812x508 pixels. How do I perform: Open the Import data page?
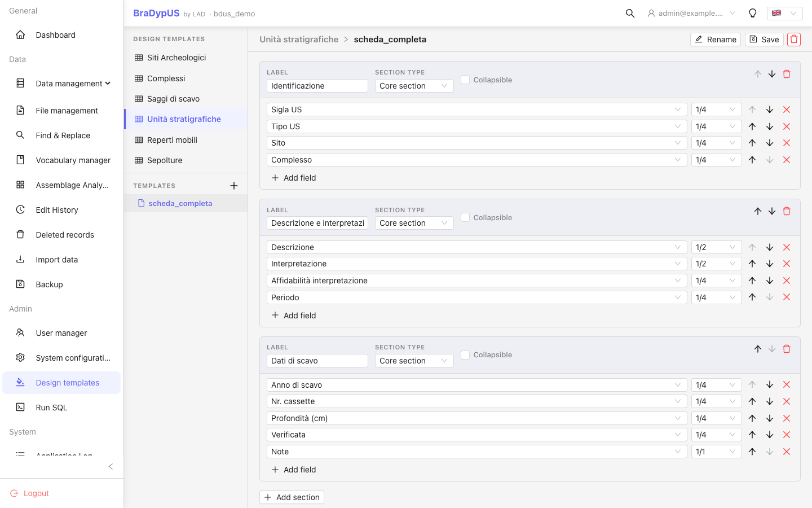point(62,260)
